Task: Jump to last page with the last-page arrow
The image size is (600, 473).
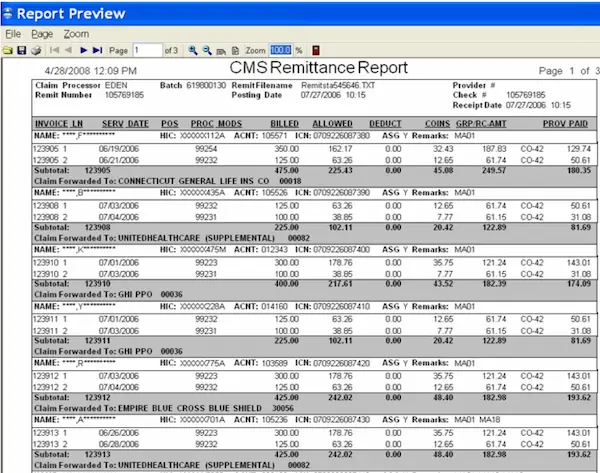Action: 98,50
